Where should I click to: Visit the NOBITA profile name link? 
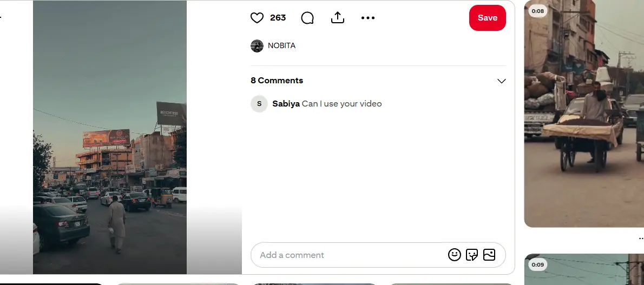point(282,45)
